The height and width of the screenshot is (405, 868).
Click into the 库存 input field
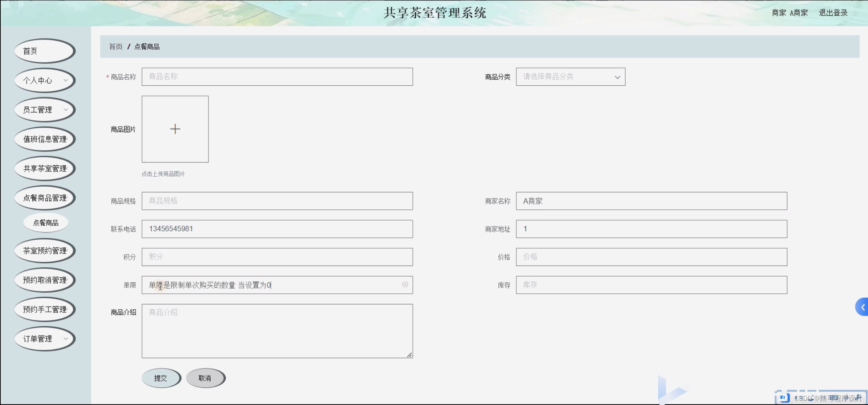pyautogui.click(x=651, y=285)
